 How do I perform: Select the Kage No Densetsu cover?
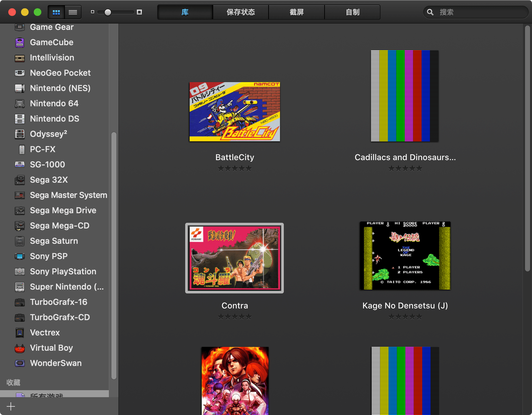(x=405, y=256)
